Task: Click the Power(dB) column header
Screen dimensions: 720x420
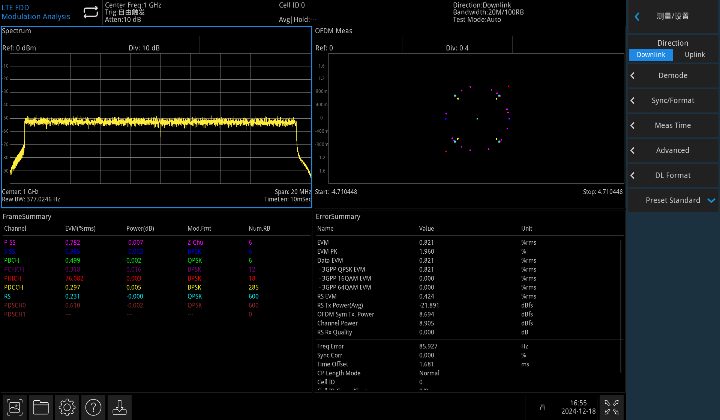Action: pos(140,229)
